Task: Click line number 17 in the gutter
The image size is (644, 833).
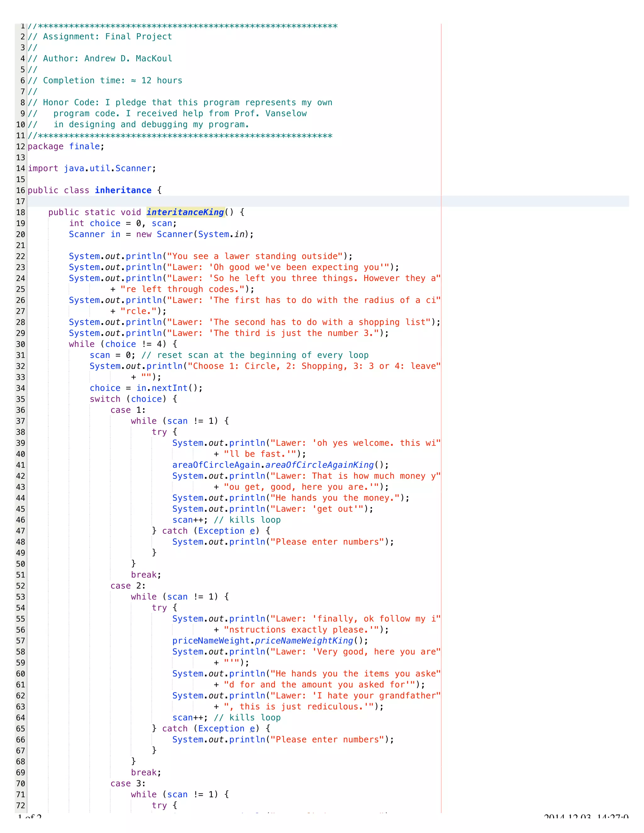Action: click(x=21, y=201)
